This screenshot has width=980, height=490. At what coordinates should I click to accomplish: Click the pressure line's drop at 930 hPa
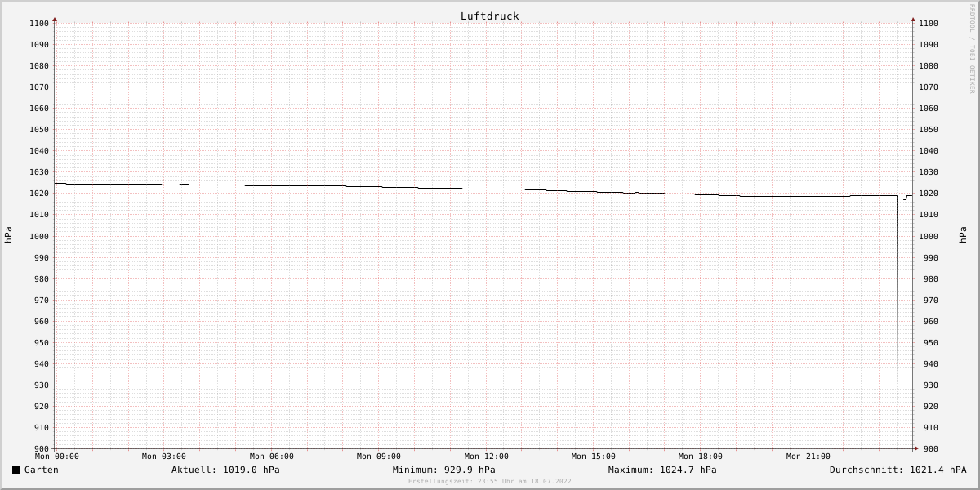coord(898,385)
